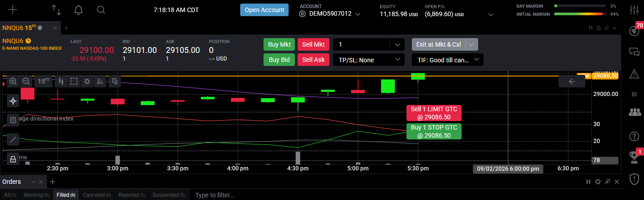Pop out the Orders panel

(x=607, y=182)
